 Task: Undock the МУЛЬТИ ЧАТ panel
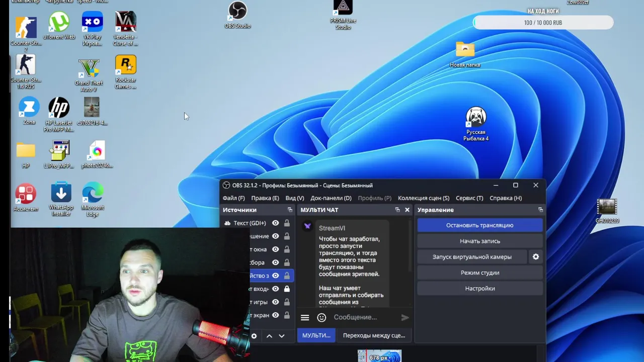[x=397, y=210]
